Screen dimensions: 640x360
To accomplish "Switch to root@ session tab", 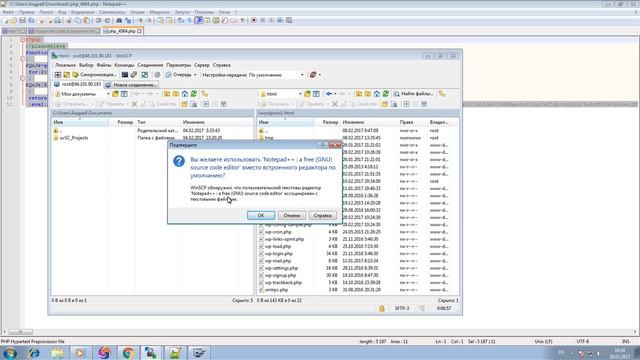I will (77, 84).
